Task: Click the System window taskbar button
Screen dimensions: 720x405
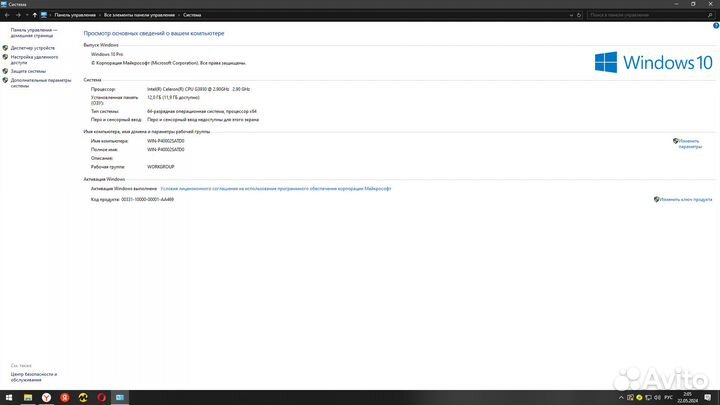Action: pyautogui.click(x=120, y=398)
